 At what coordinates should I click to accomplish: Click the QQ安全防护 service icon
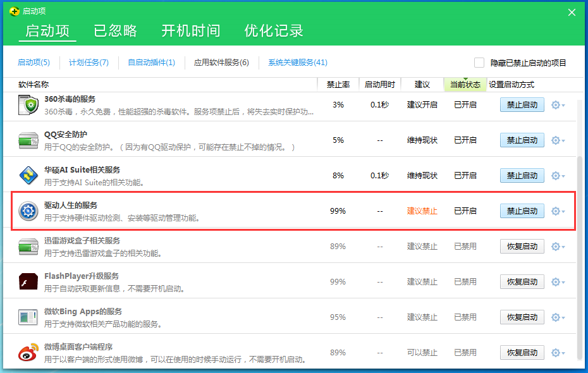coord(27,140)
